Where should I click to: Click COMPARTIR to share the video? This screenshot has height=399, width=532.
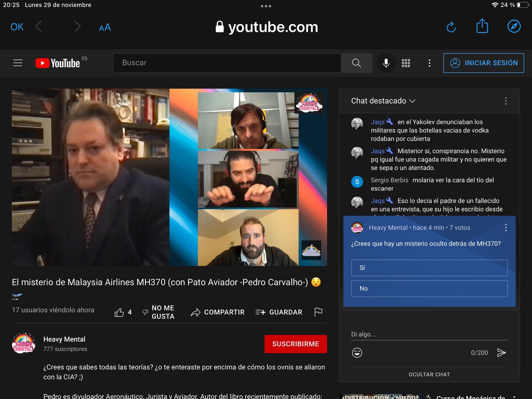pos(218,312)
